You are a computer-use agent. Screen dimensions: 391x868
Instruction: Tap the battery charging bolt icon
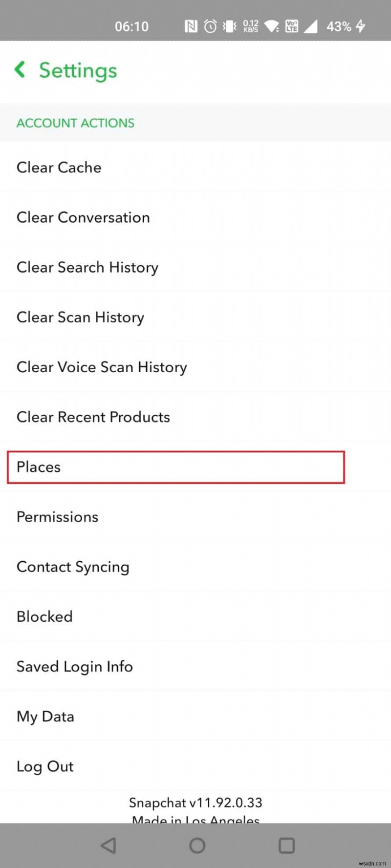pyautogui.click(x=361, y=26)
